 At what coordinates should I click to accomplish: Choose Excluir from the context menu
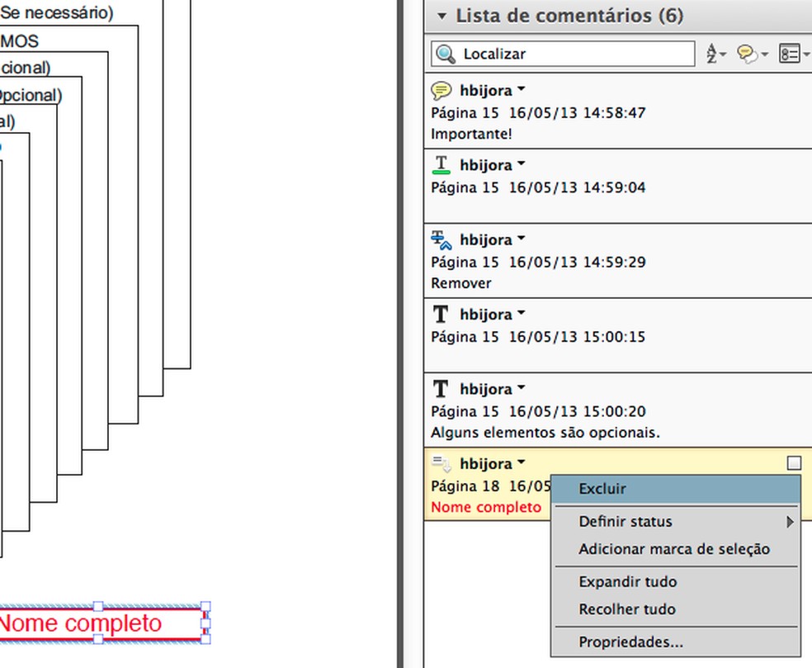(675, 489)
